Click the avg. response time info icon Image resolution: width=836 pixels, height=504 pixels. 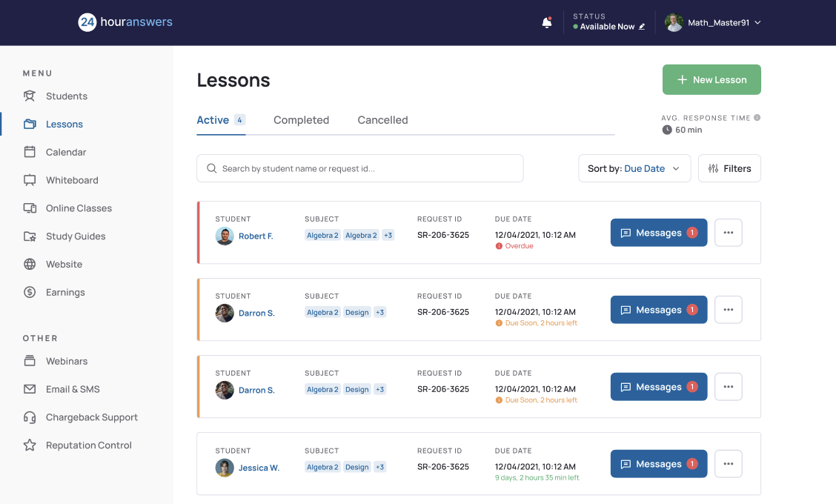click(757, 117)
